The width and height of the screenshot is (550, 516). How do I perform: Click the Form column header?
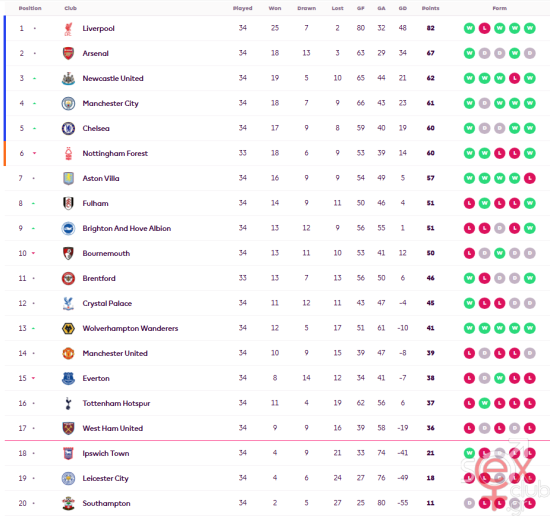click(499, 8)
